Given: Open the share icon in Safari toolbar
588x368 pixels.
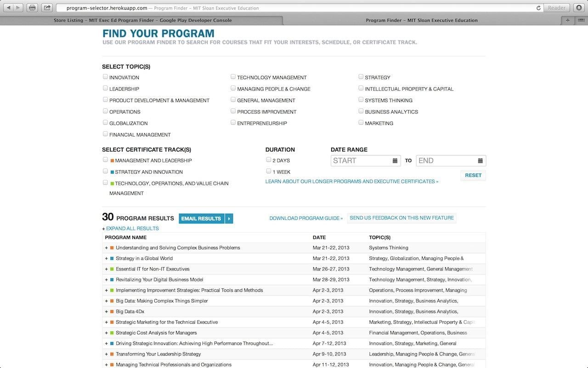Looking at the screenshot, I should pyautogui.click(x=47, y=8).
